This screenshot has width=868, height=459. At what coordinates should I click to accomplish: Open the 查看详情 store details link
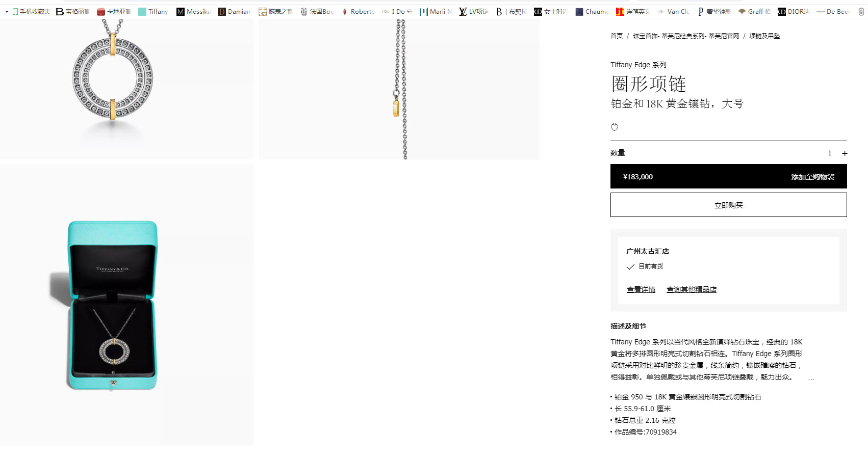pos(641,289)
